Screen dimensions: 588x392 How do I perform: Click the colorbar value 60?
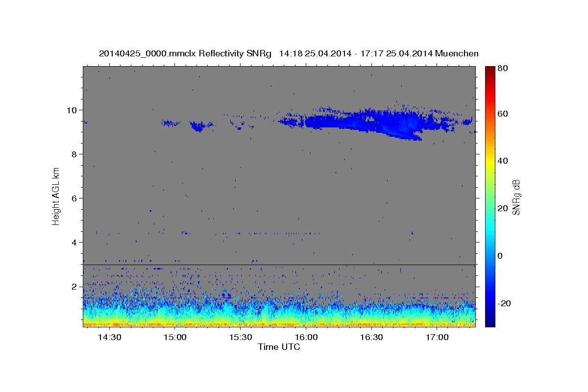503,114
